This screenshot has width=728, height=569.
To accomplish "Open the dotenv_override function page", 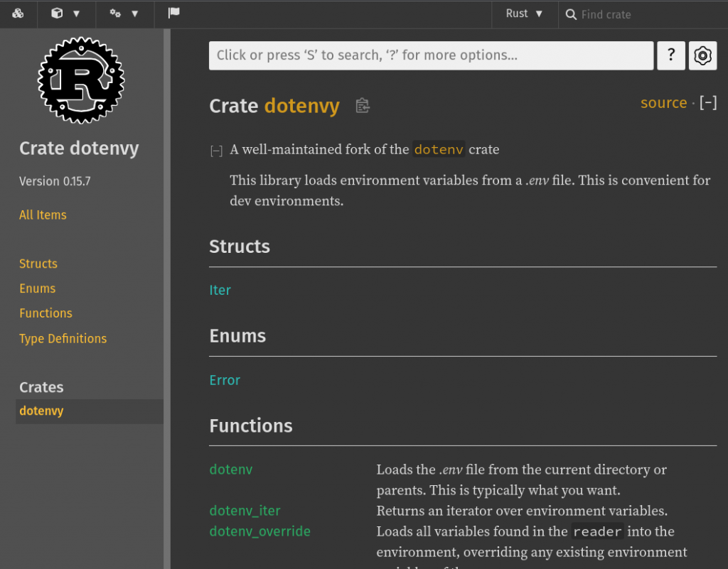I will coord(259,531).
